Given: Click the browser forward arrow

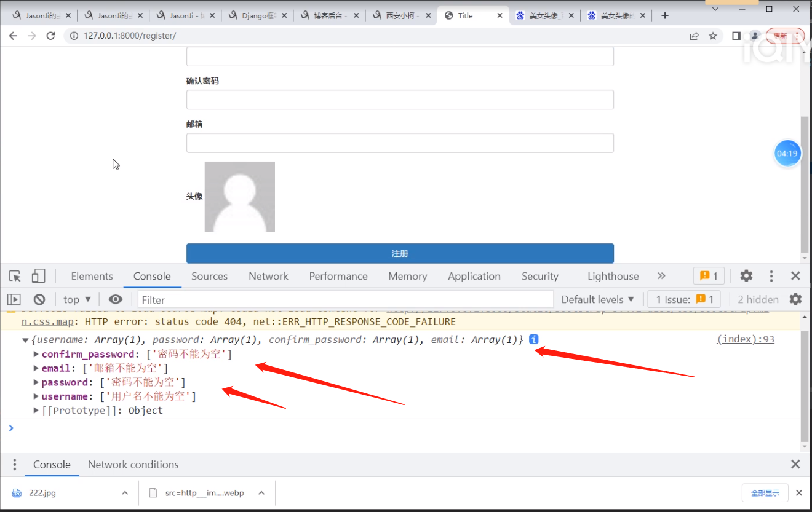Looking at the screenshot, I should coord(32,36).
